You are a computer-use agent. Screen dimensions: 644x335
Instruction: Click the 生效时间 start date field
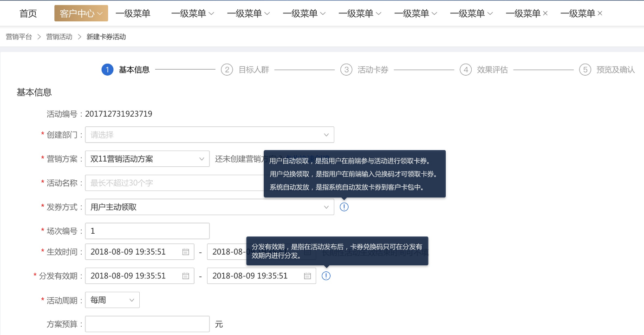[140, 252]
